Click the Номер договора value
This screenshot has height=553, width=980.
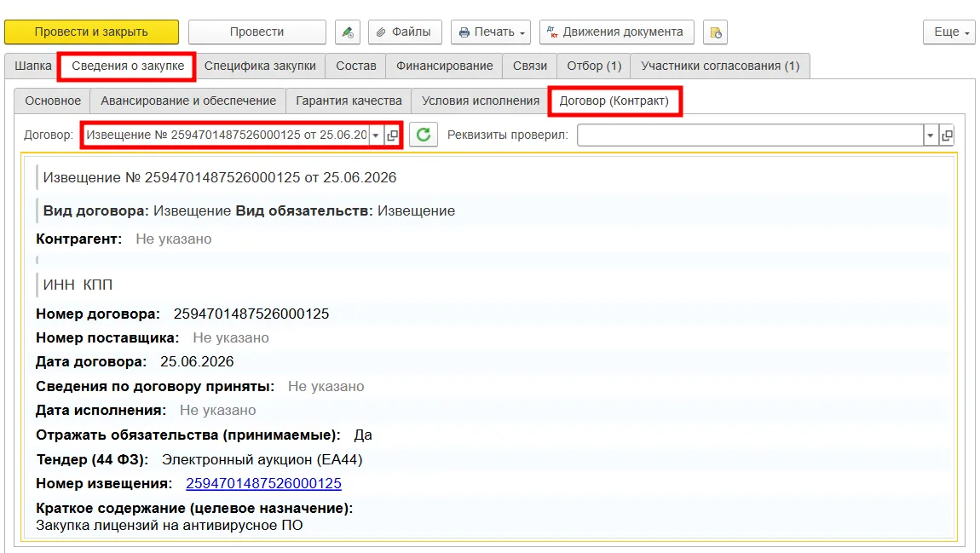point(251,314)
